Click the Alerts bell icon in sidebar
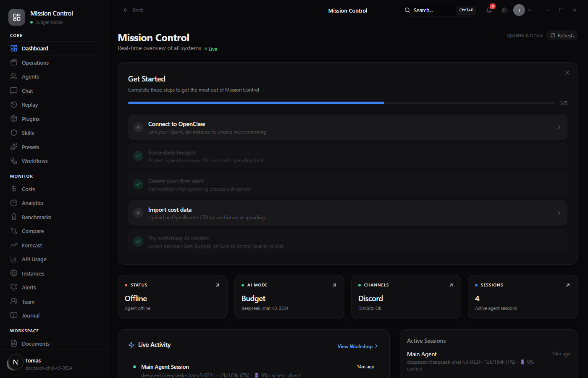The width and height of the screenshot is (588, 378). coord(14,287)
